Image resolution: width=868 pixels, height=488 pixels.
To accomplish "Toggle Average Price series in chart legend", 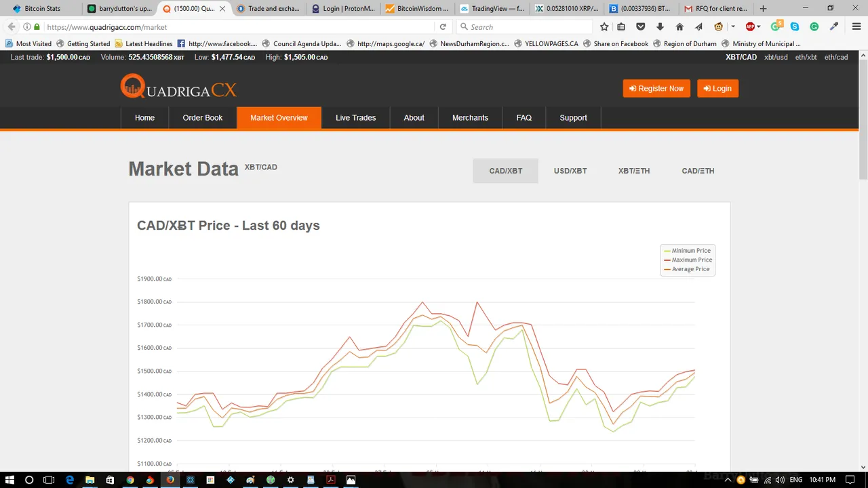I will 688,269.
